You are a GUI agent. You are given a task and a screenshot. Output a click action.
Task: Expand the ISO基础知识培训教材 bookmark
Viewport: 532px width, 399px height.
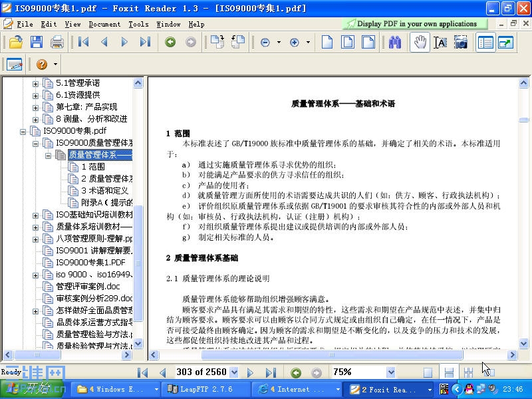coord(35,215)
